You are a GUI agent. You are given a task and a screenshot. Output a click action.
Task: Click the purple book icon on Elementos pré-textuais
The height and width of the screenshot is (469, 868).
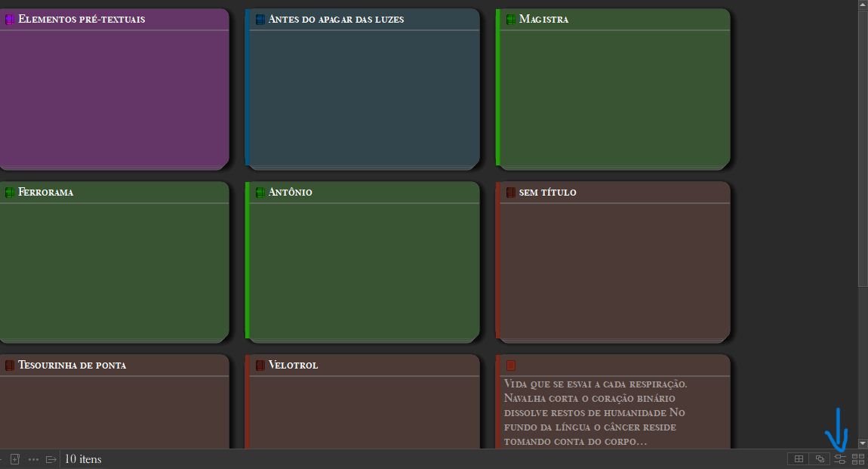click(x=10, y=20)
